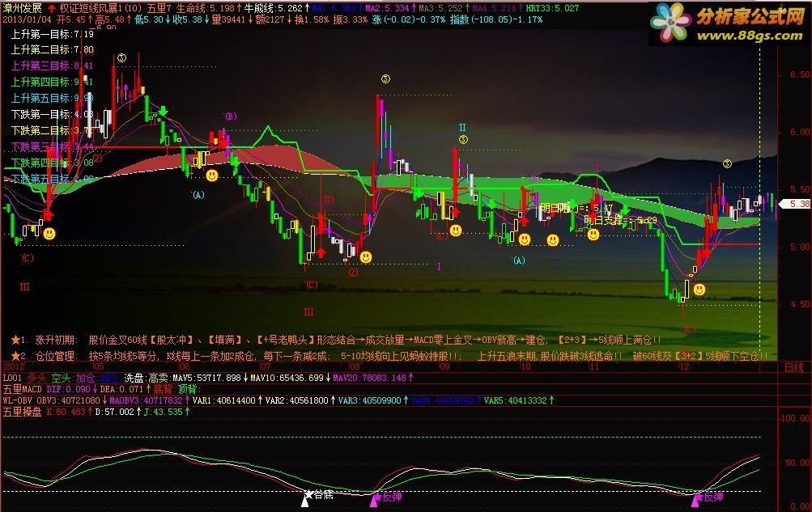Click the 指数(-108.05)-1.17% readout
812x512 pixels.
pos(496,19)
